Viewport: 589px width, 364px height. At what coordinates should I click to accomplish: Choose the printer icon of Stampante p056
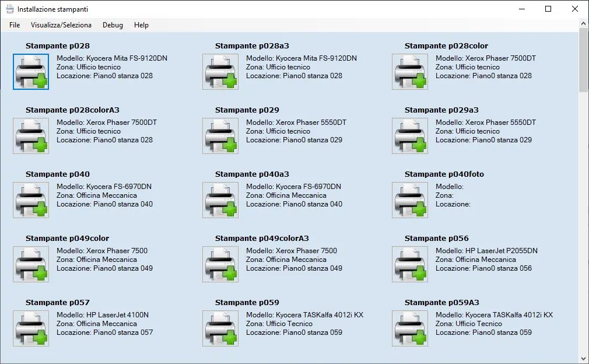tap(410, 264)
